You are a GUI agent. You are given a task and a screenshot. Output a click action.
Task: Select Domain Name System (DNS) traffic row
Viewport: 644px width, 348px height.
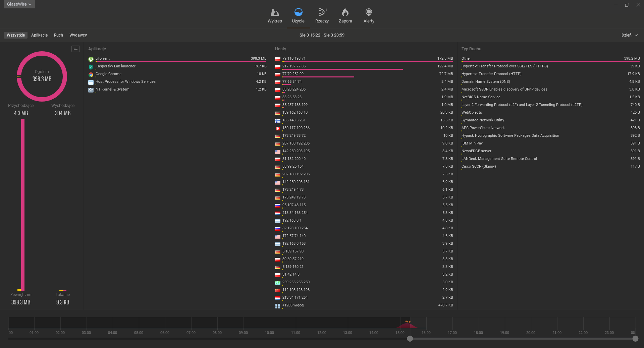(x=550, y=82)
